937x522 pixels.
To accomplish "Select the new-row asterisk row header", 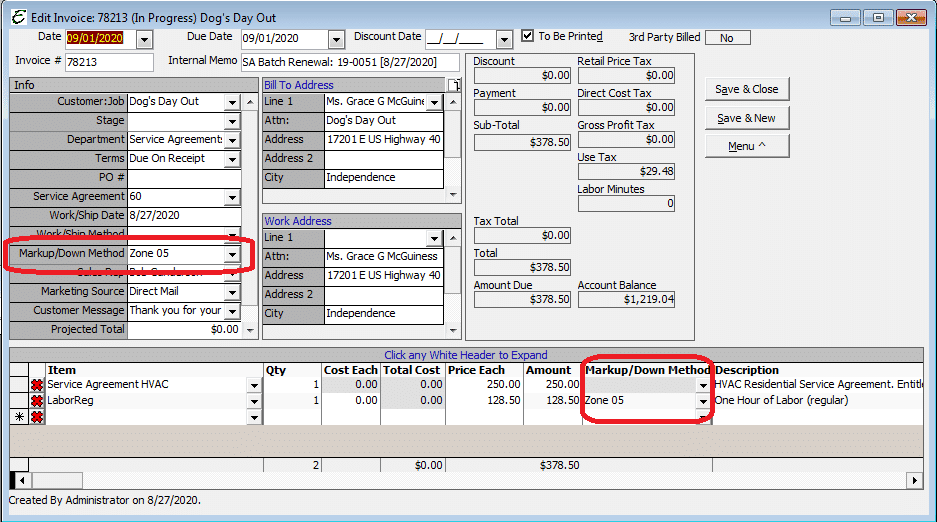I will point(19,417).
